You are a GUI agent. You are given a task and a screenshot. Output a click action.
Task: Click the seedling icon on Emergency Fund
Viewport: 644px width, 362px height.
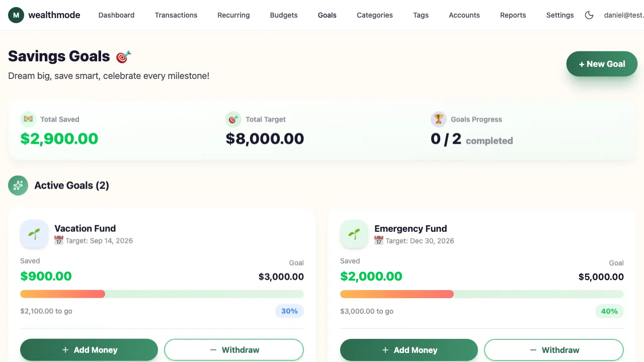[x=354, y=234]
